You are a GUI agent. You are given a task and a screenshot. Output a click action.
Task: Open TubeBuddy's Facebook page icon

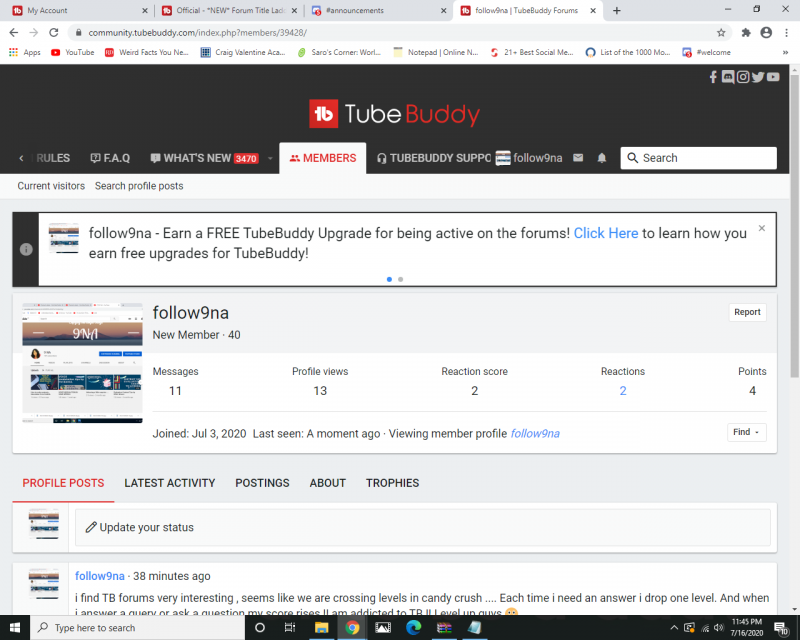(713, 77)
